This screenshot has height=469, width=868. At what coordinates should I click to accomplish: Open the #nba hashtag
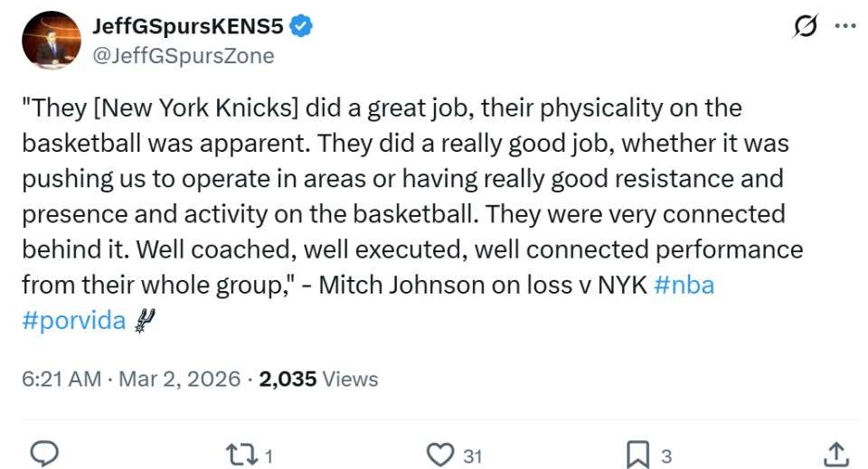click(684, 285)
